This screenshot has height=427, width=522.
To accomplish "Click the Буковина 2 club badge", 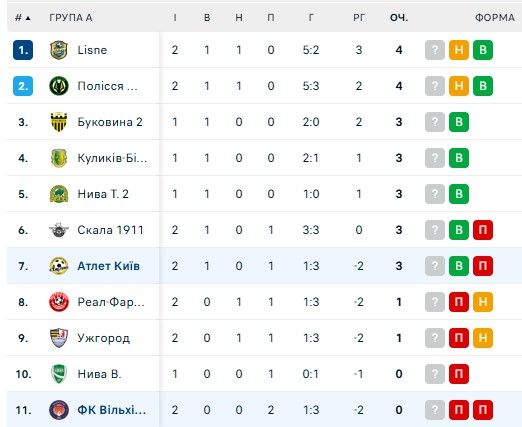I will [x=59, y=122].
